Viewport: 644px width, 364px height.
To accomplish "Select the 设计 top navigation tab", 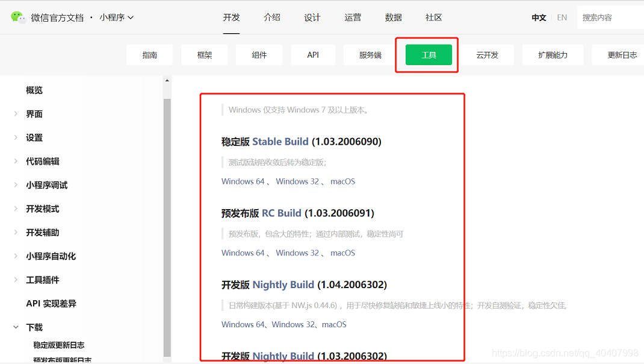I will point(312,17).
